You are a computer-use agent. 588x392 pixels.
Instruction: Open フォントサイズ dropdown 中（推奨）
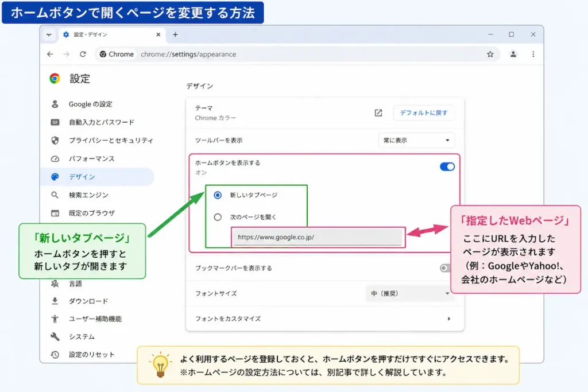(x=409, y=293)
